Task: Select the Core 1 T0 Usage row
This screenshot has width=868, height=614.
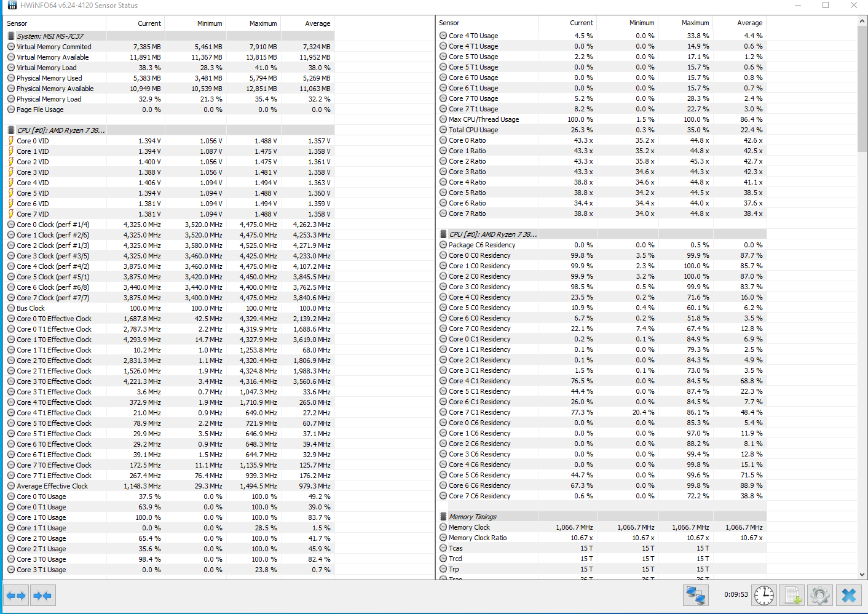Action: pyautogui.click(x=170, y=517)
